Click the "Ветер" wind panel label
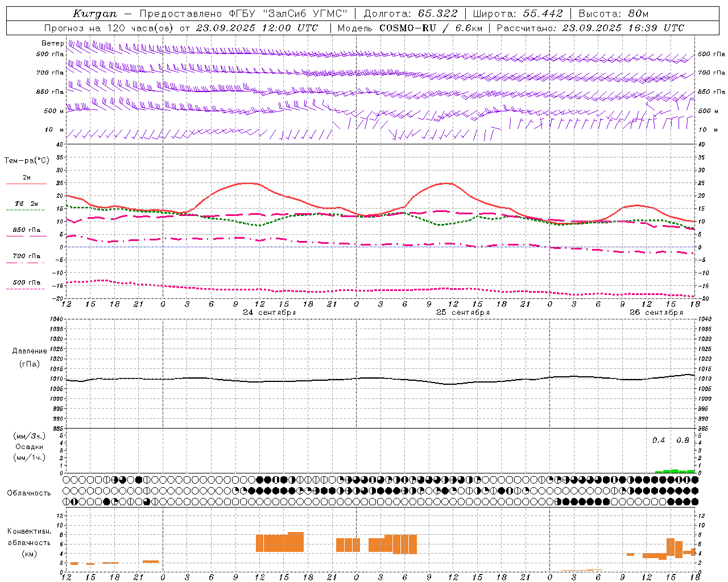728x582 pixels. 52,43
